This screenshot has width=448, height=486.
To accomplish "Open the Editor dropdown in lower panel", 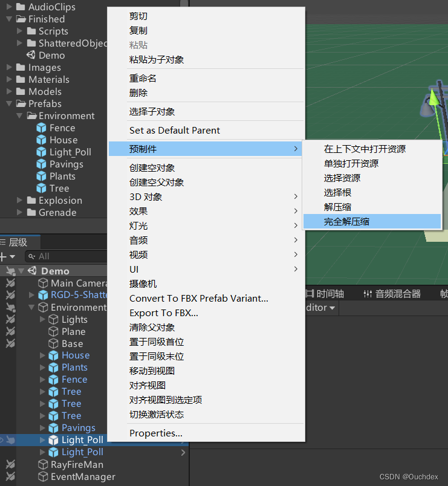I will [x=320, y=308].
